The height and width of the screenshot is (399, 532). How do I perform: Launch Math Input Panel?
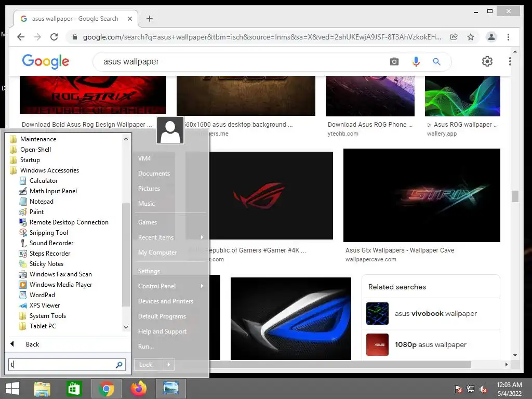click(x=53, y=191)
